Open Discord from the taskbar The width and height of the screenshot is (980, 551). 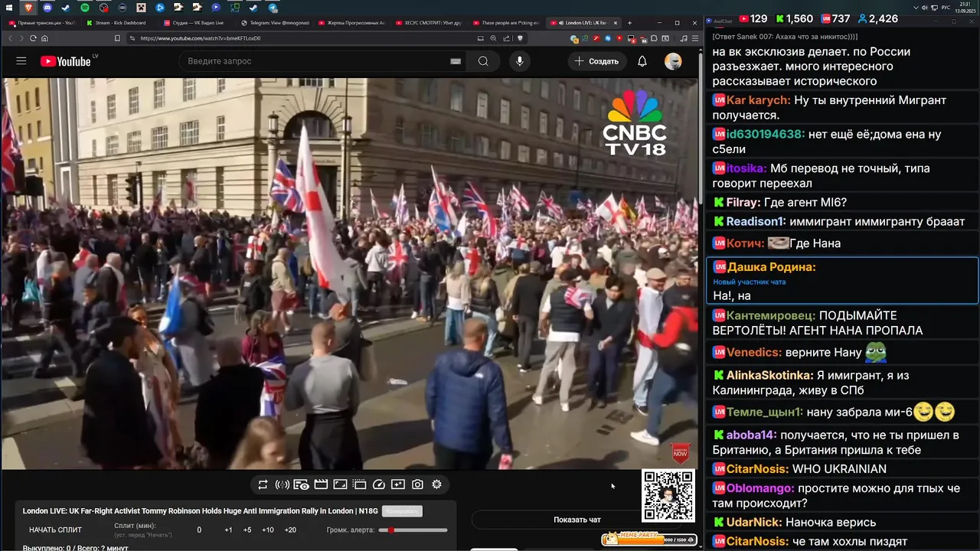(x=47, y=8)
